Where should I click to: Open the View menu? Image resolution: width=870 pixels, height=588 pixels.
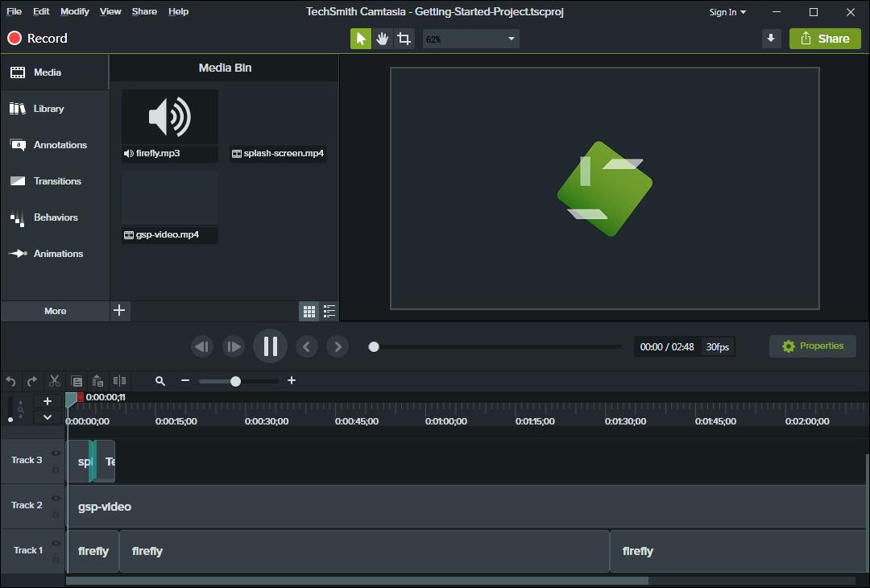pos(110,11)
